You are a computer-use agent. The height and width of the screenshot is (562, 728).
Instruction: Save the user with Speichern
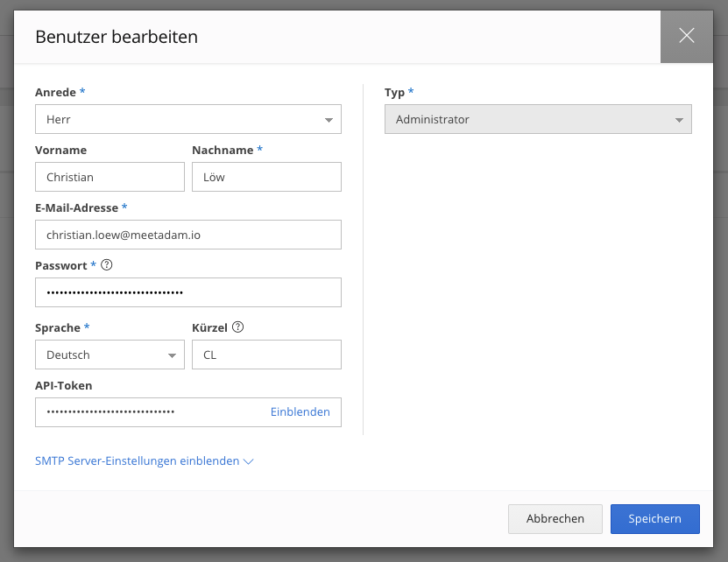pos(654,519)
